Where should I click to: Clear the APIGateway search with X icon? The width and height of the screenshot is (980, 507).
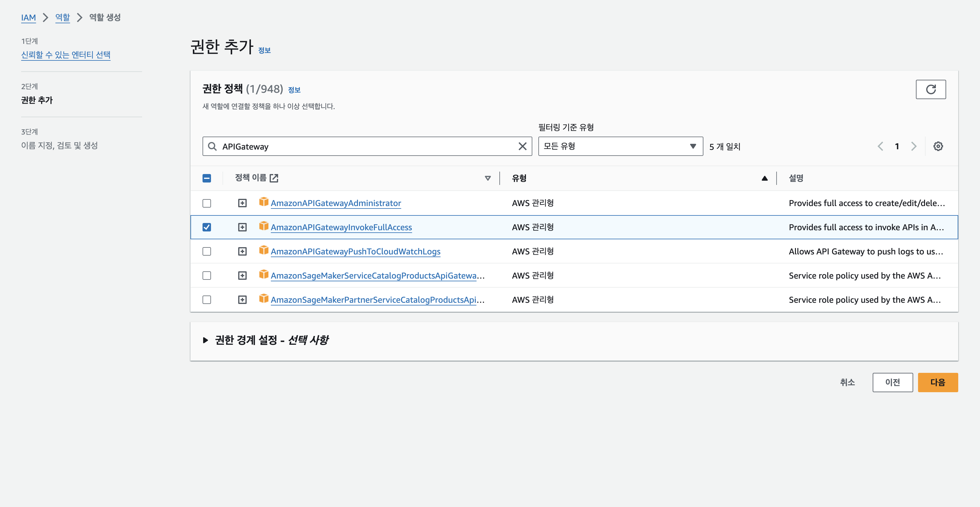pos(522,147)
